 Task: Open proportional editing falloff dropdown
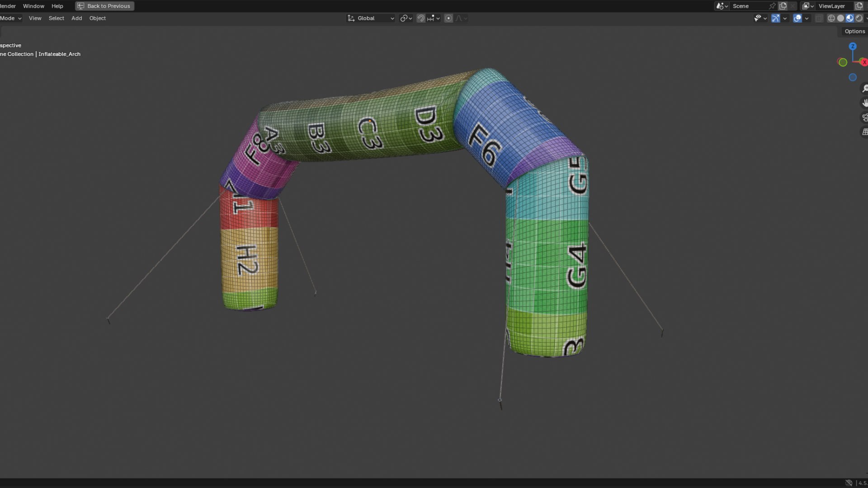point(462,18)
